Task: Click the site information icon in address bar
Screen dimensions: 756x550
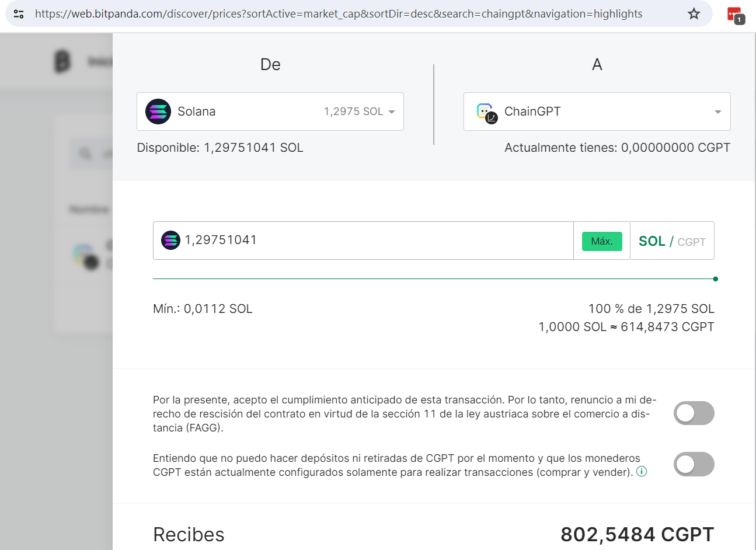Action: pyautogui.click(x=19, y=13)
